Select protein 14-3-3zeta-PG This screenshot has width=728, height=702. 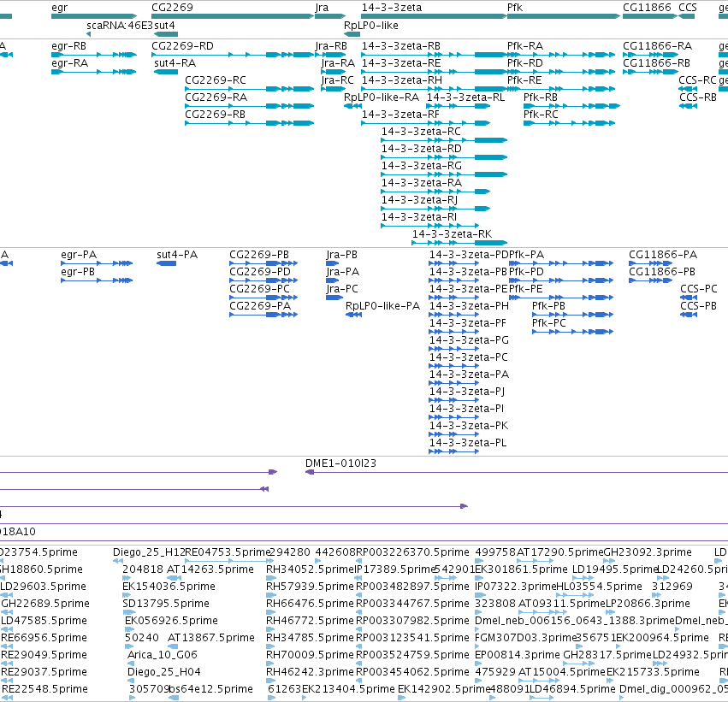point(453,349)
